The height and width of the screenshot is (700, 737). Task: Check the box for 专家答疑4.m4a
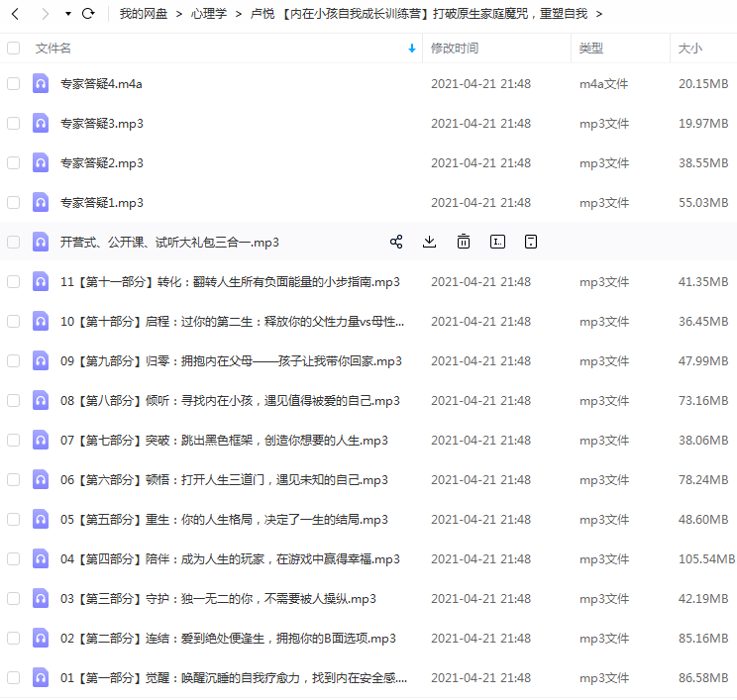click(13, 83)
